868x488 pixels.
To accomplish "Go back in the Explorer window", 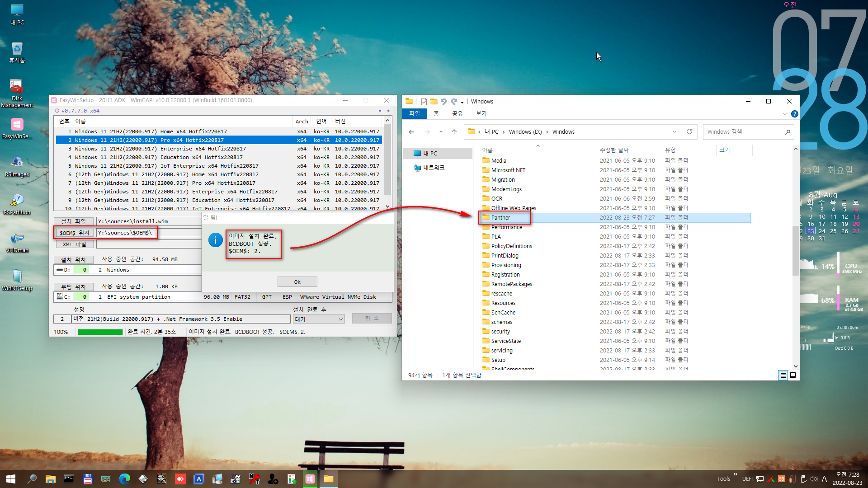I will pos(411,132).
